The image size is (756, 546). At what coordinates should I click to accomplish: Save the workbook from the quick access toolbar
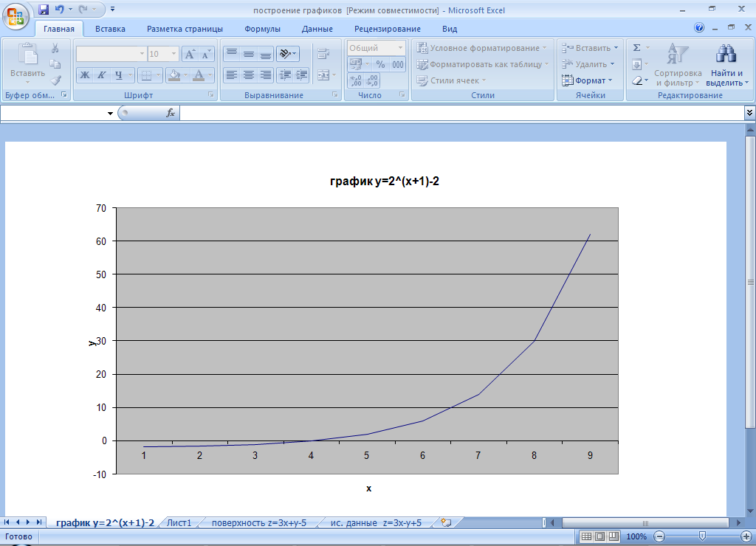44,10
